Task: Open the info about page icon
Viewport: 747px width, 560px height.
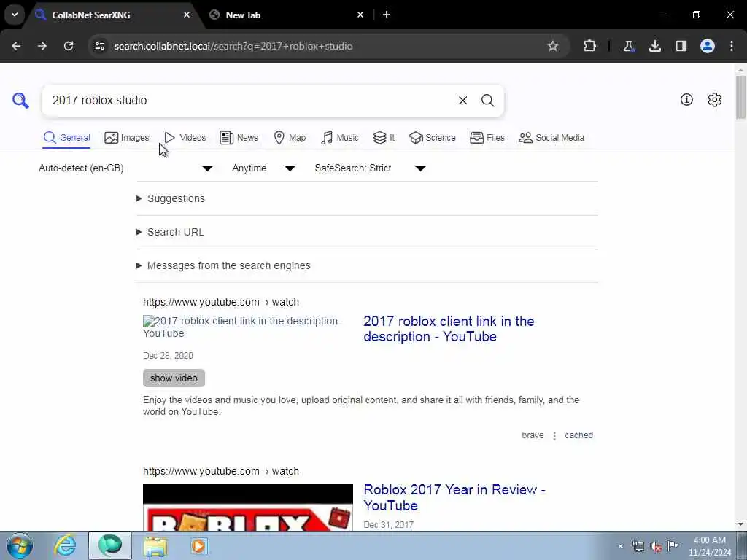Action: click(686, 99)
